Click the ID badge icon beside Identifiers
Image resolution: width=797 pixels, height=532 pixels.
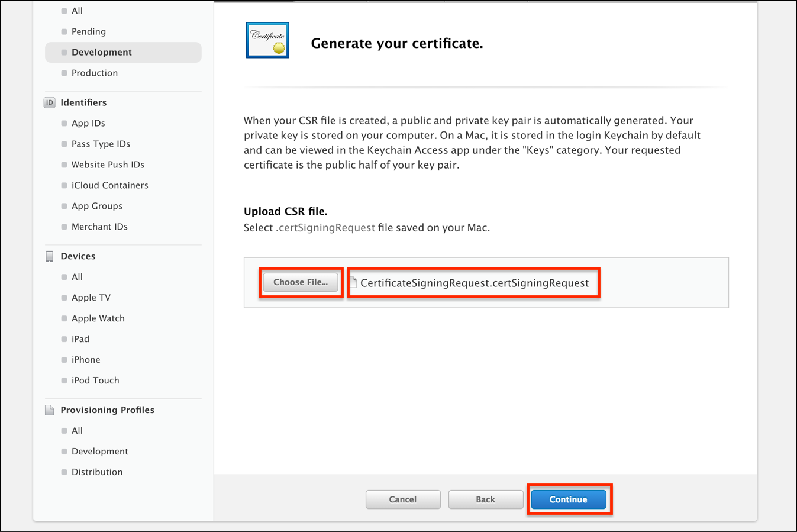pos(49,102)
